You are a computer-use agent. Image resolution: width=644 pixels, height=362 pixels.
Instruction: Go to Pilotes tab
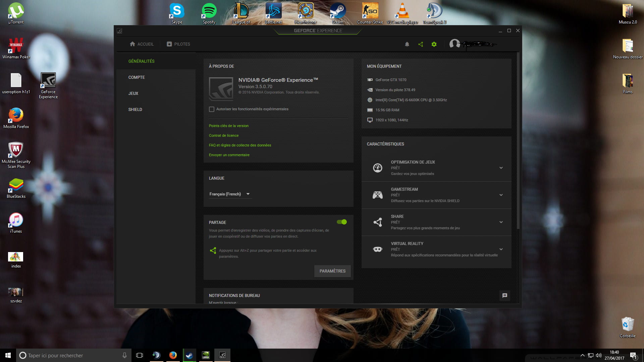[178, 44]
